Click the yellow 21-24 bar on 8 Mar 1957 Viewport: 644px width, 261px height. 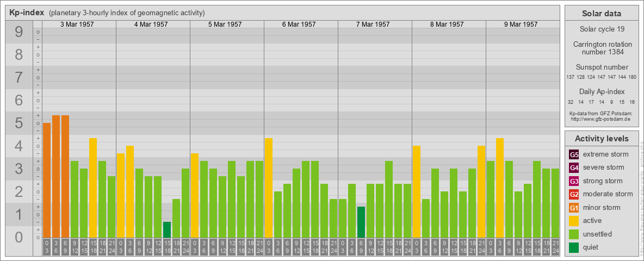click(x=481, y=191)
